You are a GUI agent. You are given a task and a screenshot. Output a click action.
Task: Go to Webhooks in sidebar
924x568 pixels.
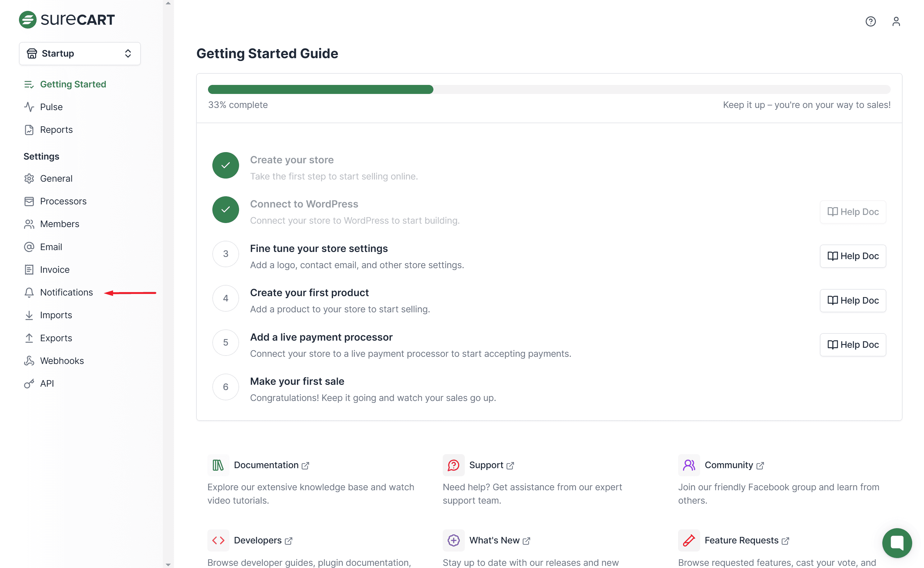tap(62, 361)
